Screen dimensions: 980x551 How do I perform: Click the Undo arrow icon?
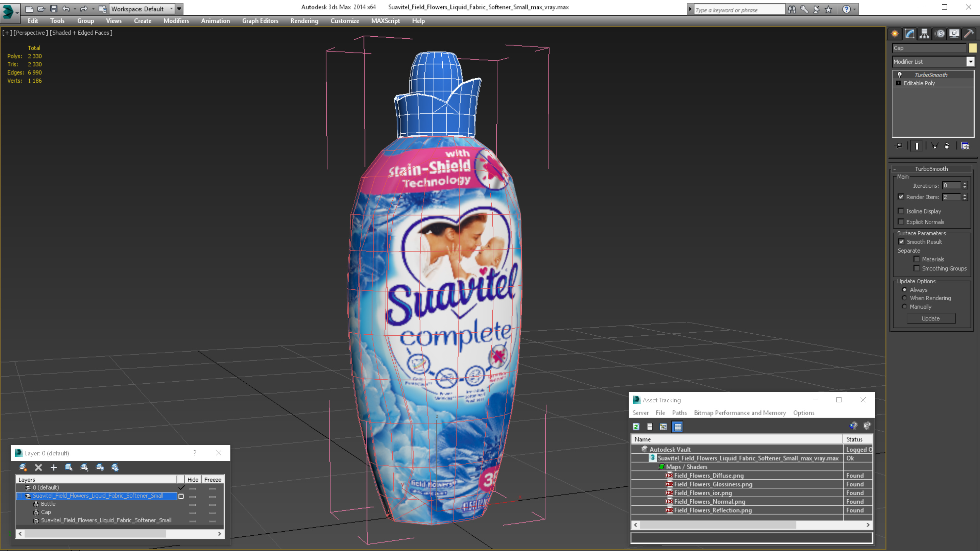(66, 9)
